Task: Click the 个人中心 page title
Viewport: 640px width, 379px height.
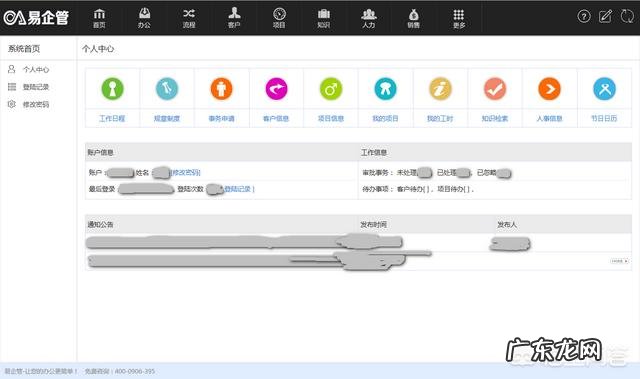Action: click(x=98, y=49)
